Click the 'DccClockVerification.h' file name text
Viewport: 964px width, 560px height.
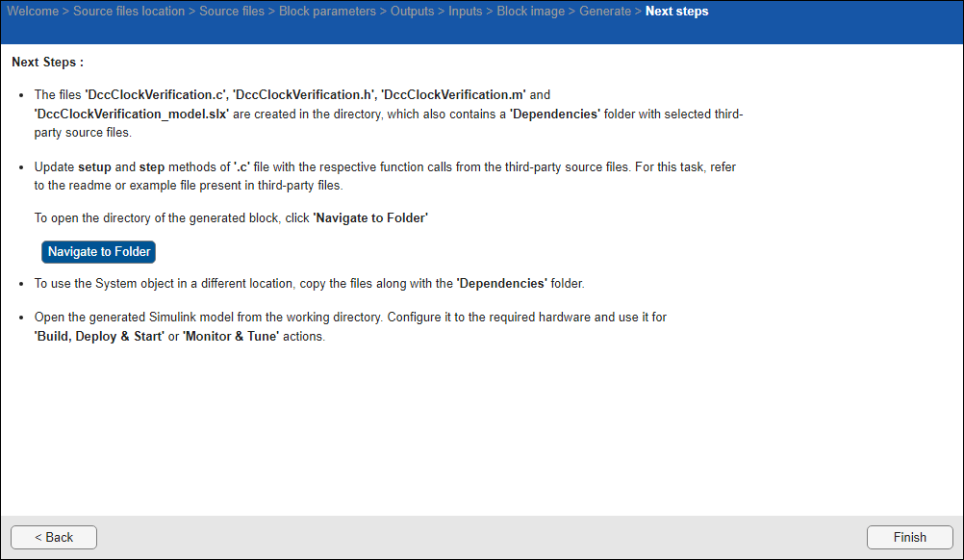click(x=304, y=94)
